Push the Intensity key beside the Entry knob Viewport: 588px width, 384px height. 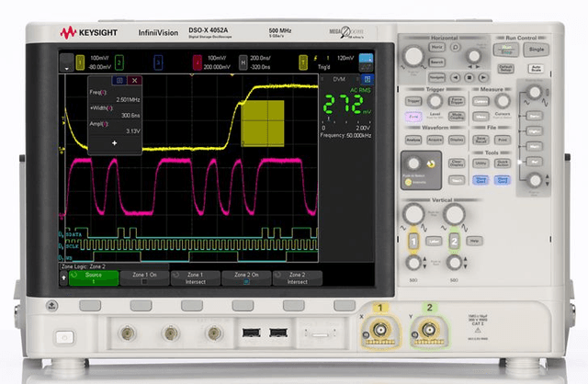pos(408,182)
